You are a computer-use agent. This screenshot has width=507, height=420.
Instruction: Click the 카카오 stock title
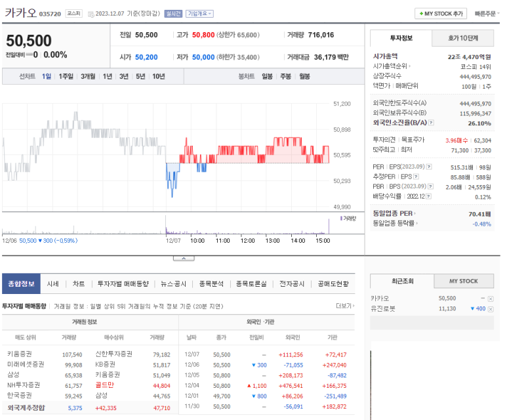pyautogui.click(x=21, y=13)
